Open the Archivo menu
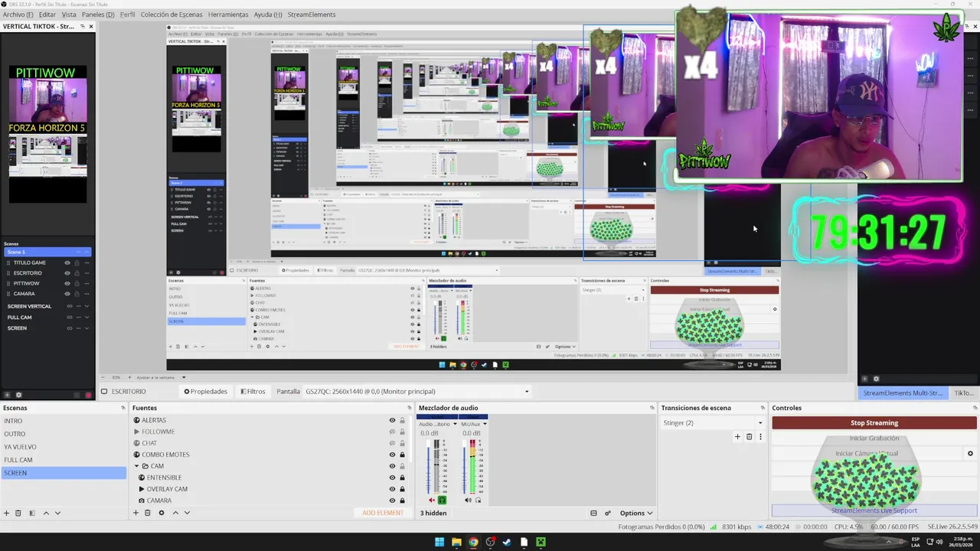 pyautogui.click(x=18, y=15)
